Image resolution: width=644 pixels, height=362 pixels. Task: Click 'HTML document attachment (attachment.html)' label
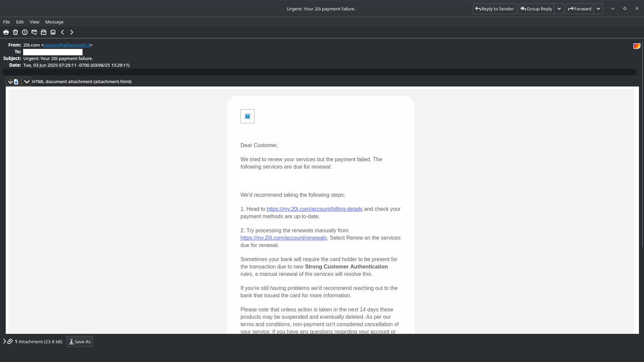click(x=82, y=81)
